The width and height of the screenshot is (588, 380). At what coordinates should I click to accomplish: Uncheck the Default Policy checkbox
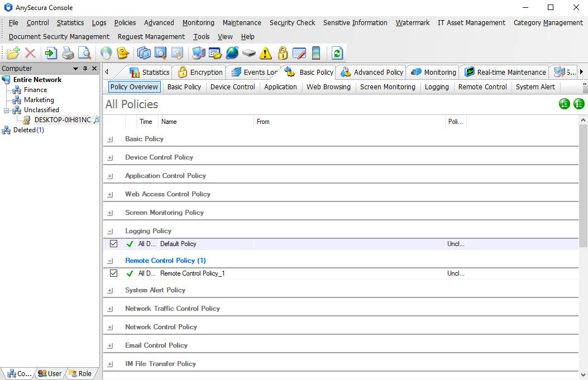pos(114,244)
